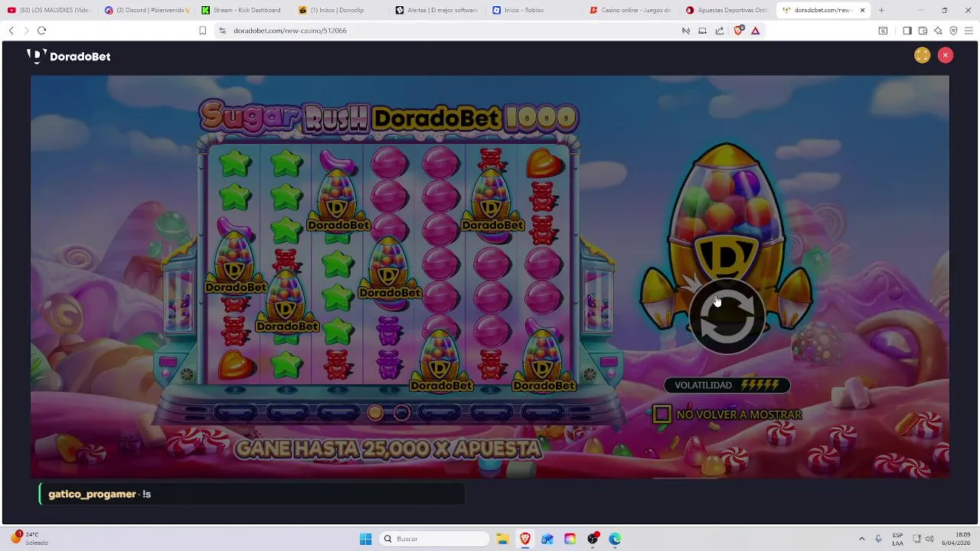
Task: Go forward in browser history
Action: point(26,31)
